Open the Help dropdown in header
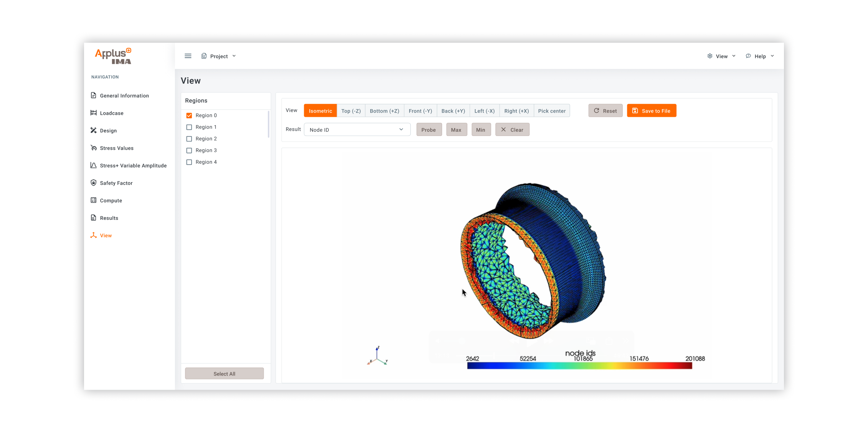868x432 pixels. pos(760,56)
